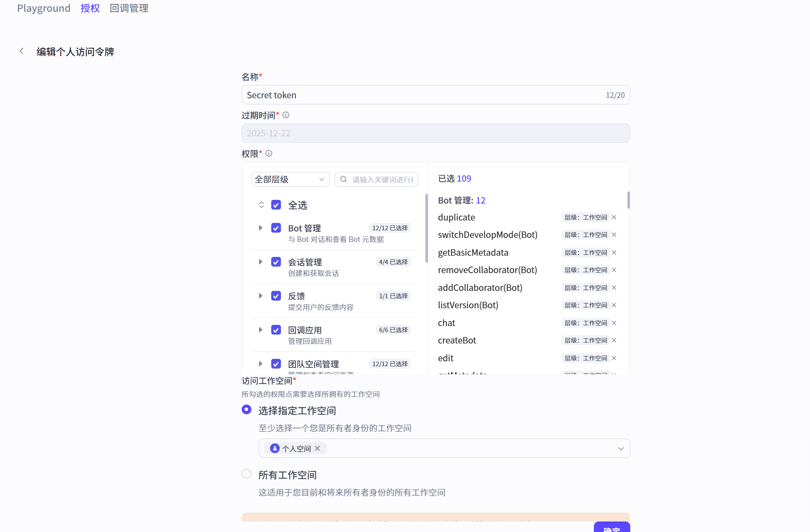This screenshot has width=810, height=532.
Task: Select the 所有工作空间 radio button
Action: click(x=247, y=474)
